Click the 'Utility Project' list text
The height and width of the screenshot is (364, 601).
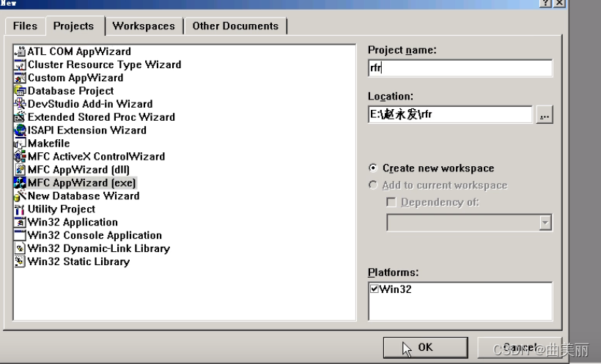pos(62,209)
